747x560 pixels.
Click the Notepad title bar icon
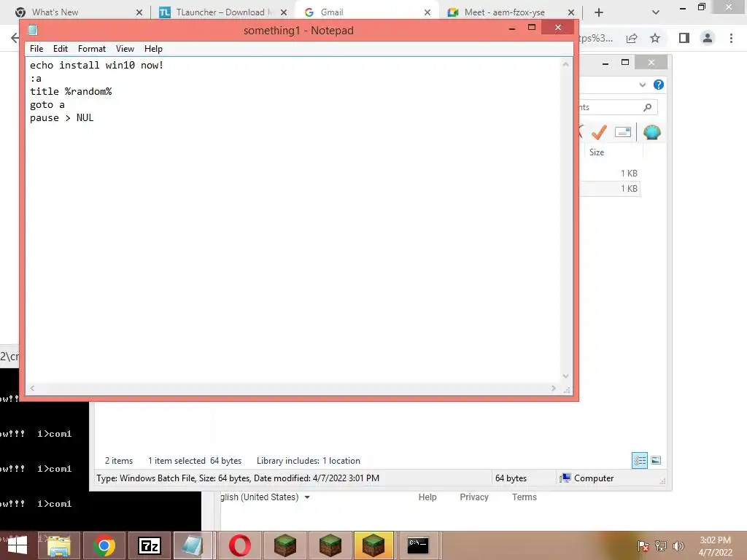pos(33,31)
